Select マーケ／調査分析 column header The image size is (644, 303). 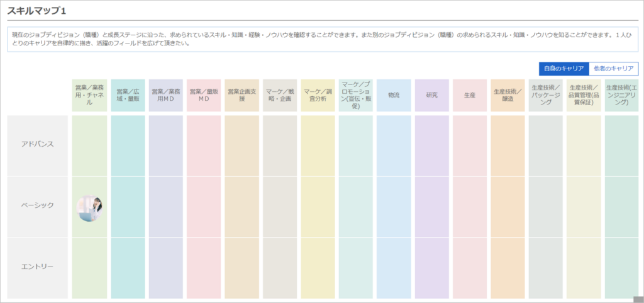tap(318, 95)
